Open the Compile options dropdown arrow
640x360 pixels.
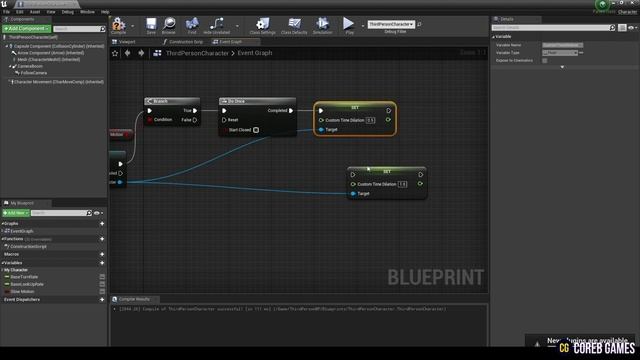(133, 26)
